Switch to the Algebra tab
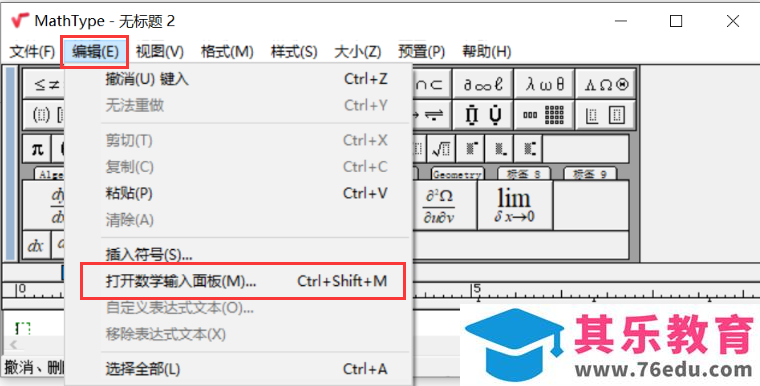Image resolution: width=760 pixels, height=386 pixels. [50, 174]
